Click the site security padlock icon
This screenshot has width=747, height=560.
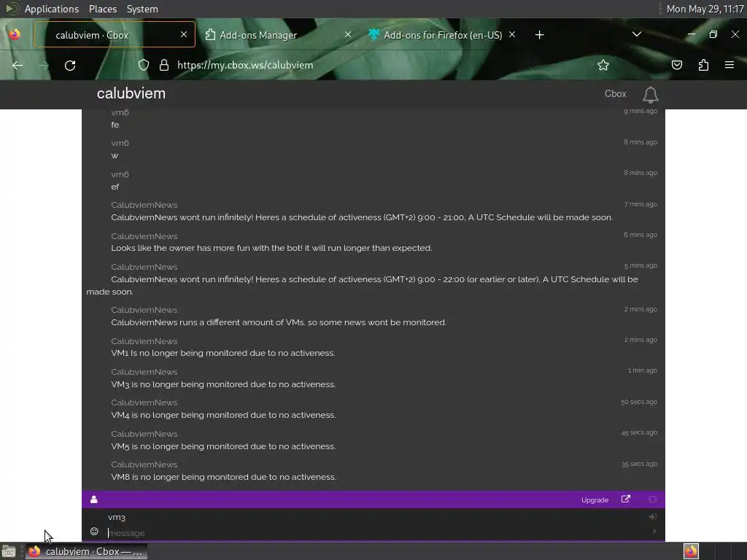(164, 65)
